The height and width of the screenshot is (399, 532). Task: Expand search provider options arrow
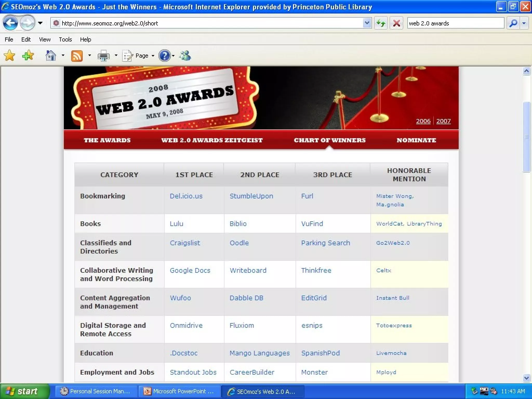pos(524,23)
